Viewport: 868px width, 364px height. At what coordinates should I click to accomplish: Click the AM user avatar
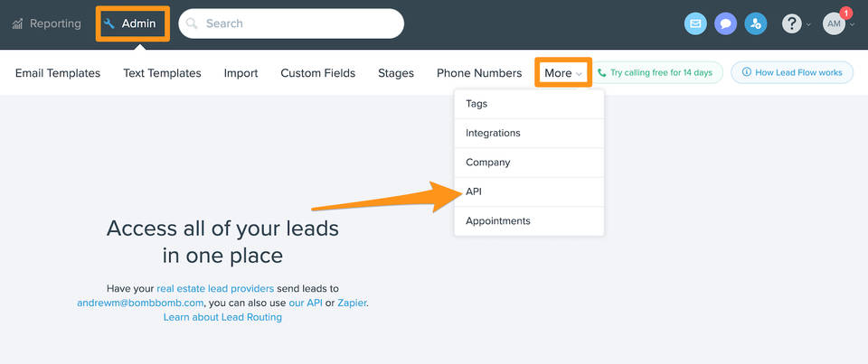click(x=834, y=24)
